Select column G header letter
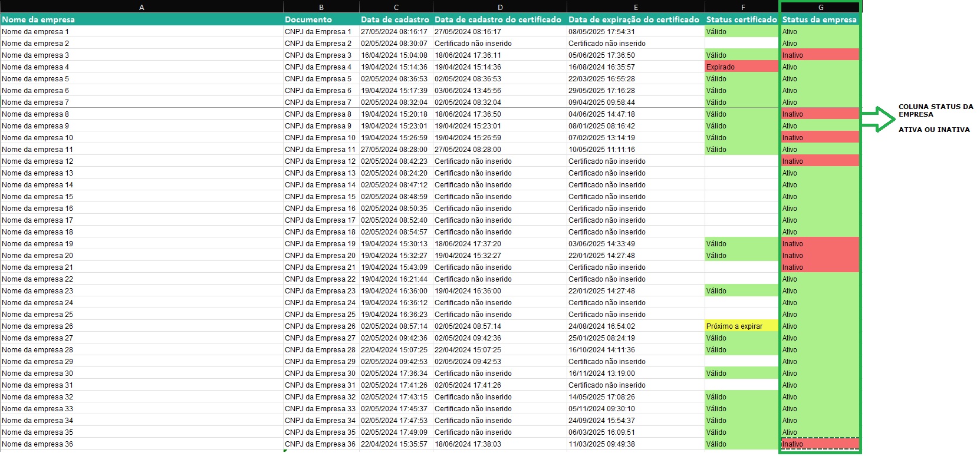The image size is (980, 456). coord(820,7)
